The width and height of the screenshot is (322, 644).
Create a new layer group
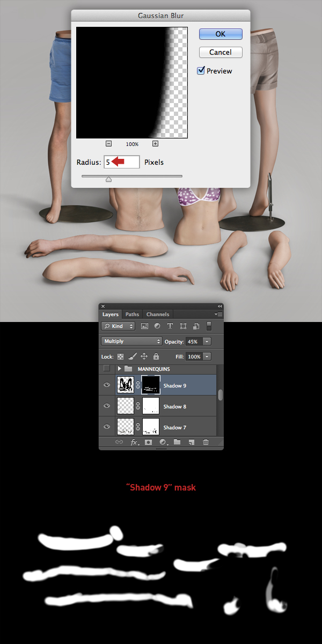pyautogui.click(x=177, y=442)
